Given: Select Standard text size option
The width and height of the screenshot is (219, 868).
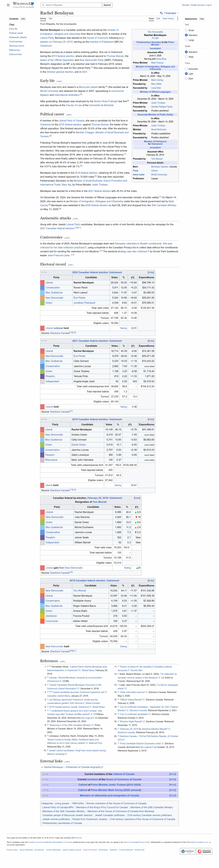Looking at the screenshot, I should [x=186, y=35].
